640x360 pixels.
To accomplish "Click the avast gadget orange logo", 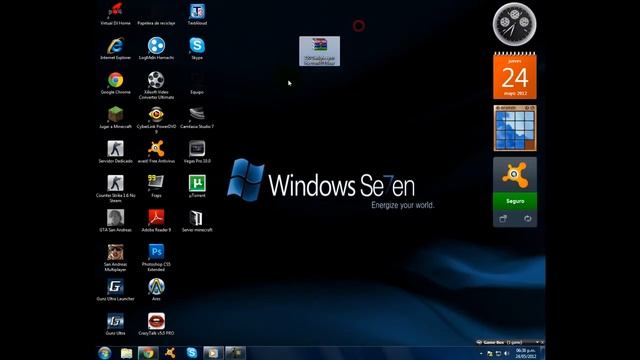I will (x=515, y=175).
